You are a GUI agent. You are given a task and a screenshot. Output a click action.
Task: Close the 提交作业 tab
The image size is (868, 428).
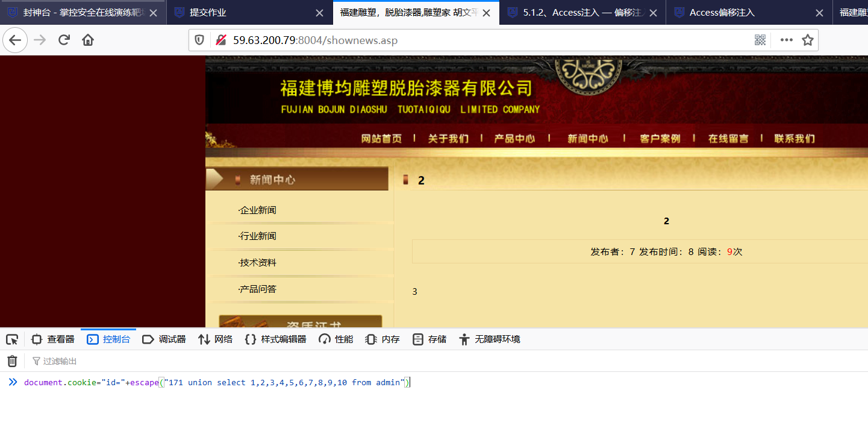pyautogui.click(x=319, y=13)
